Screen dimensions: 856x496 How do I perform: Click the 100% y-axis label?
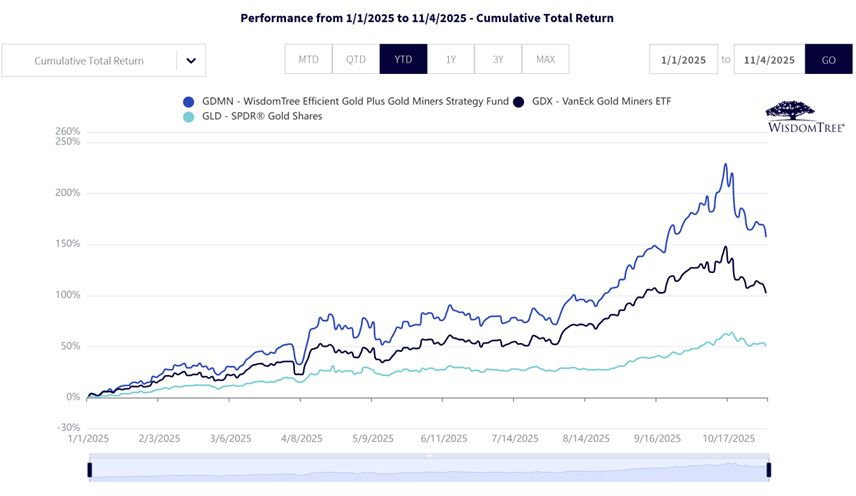pyautogui.click(x=68, y=295)
